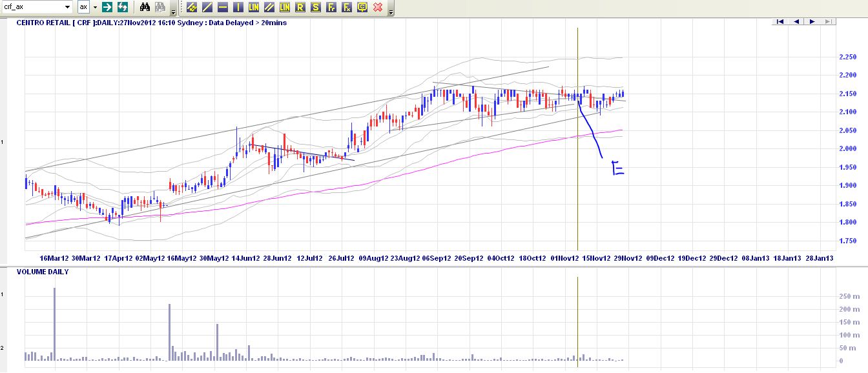Open the crf_ax symbol dropdown
This screenshot has width=868, height=373.
click(x=67, y=7)
